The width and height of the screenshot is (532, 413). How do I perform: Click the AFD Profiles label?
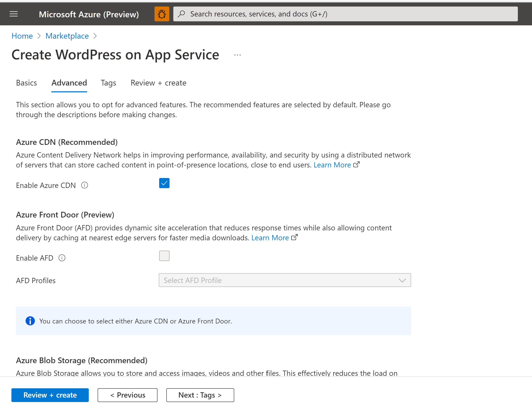click(x=36, y=281)
